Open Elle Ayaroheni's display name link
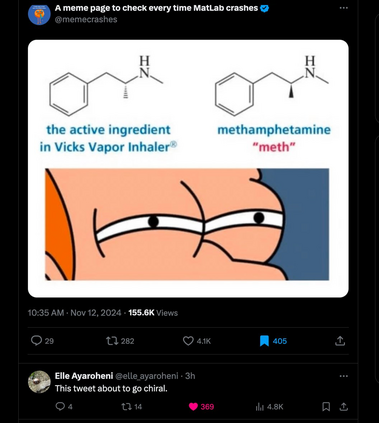The image size is (379, 423). pos(84,376)
